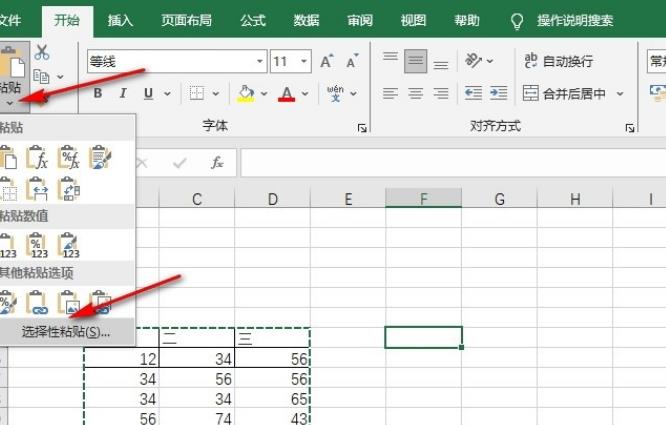Decrease indent
The height and width of the screenshot is (425, 666).
473,93
